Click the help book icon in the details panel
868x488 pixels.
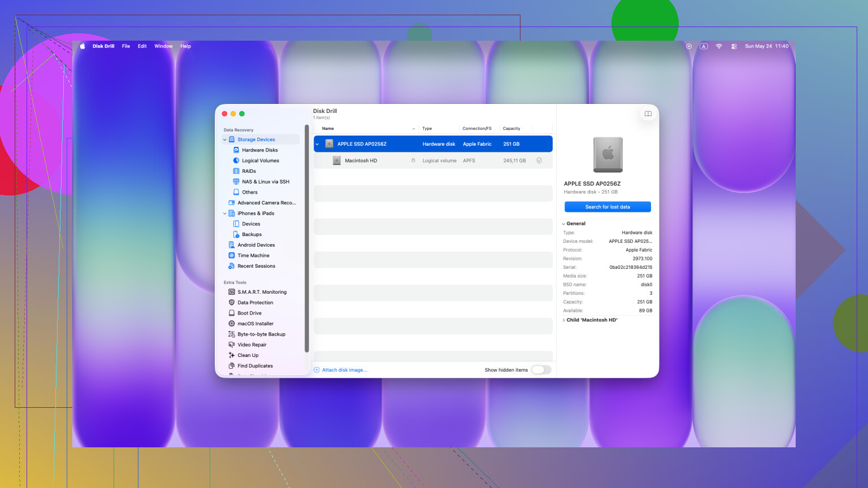pyautogui.click(x=648, y=114)
